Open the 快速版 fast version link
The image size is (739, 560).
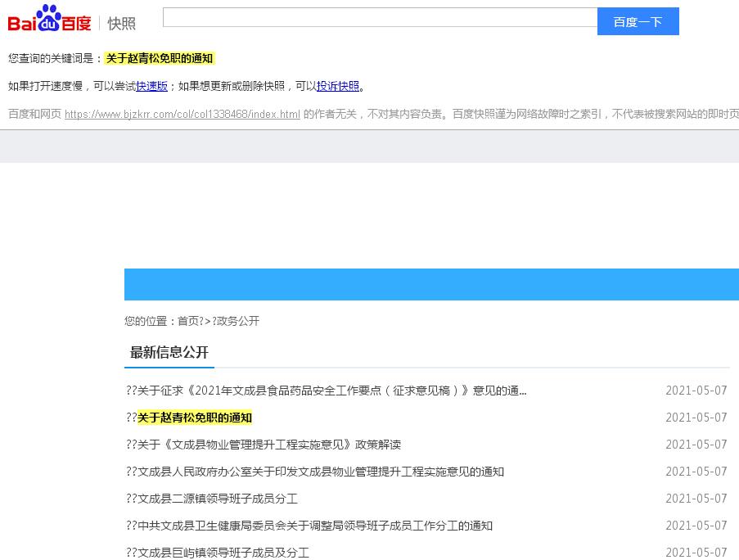pos(151,85)
